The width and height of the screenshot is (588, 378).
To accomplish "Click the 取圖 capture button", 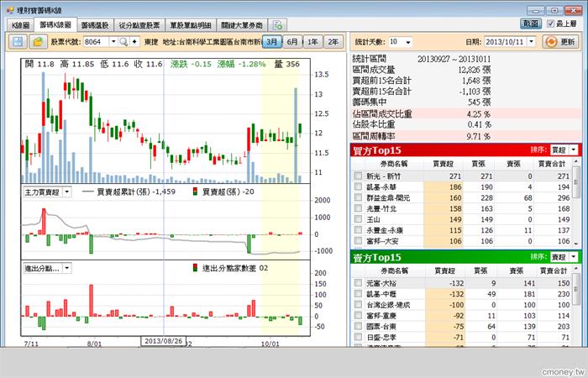I will [x=531, y=24].
